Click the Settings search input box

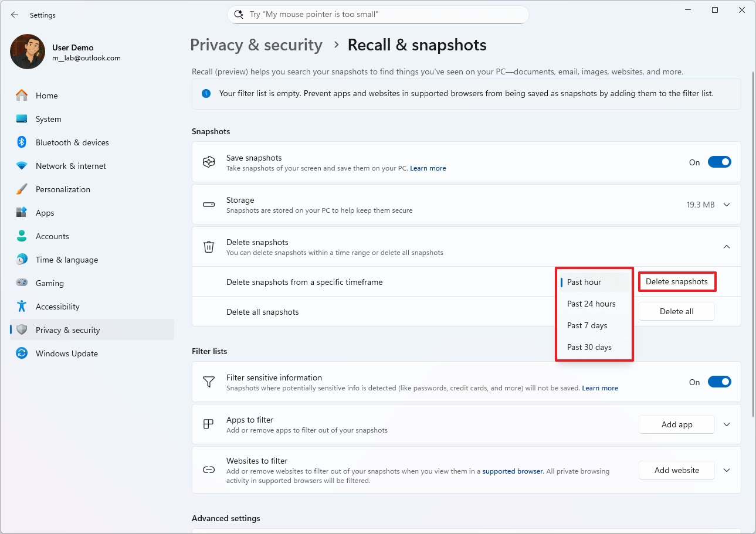[378, 15]
